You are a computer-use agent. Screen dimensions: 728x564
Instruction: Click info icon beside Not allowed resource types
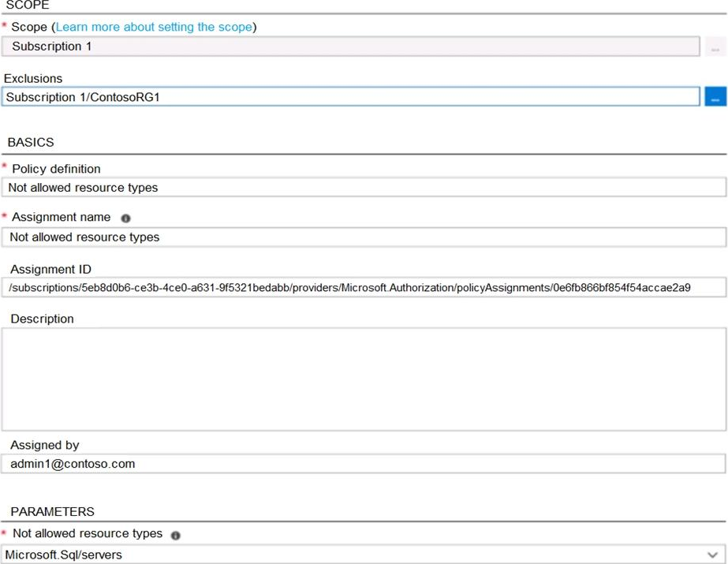point(175,535)
